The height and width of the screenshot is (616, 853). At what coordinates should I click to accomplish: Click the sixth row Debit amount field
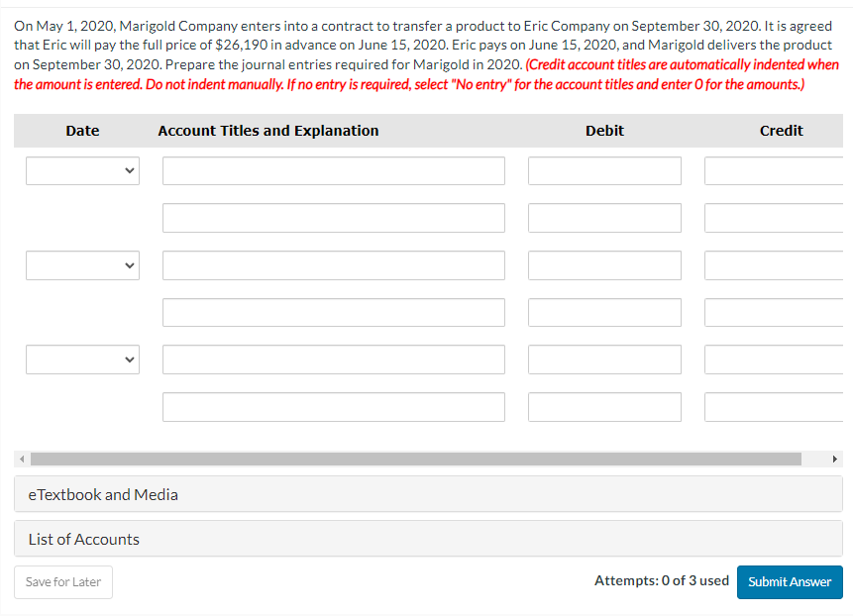pyautogui.click(x=604, y=407)
